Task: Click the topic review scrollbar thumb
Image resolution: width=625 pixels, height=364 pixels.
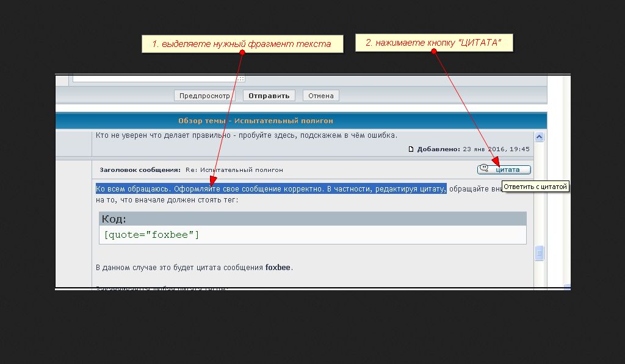Action: point(539,252)
